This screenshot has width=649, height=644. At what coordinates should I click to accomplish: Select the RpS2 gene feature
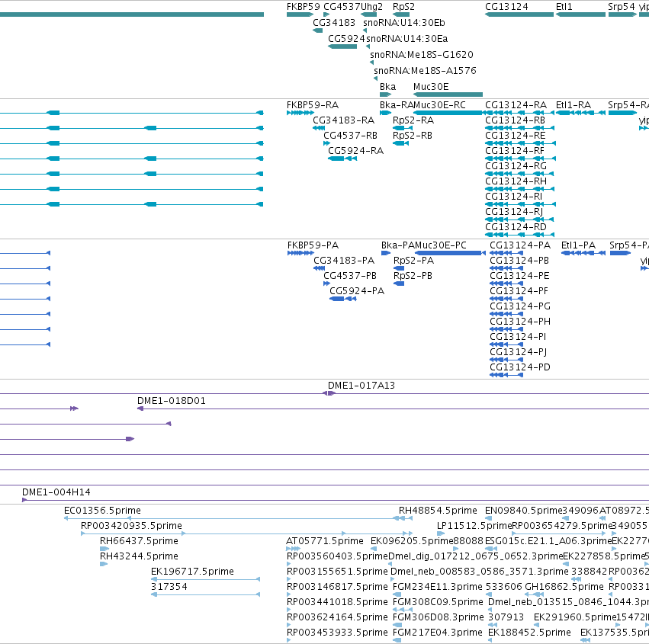click(401, 14)
